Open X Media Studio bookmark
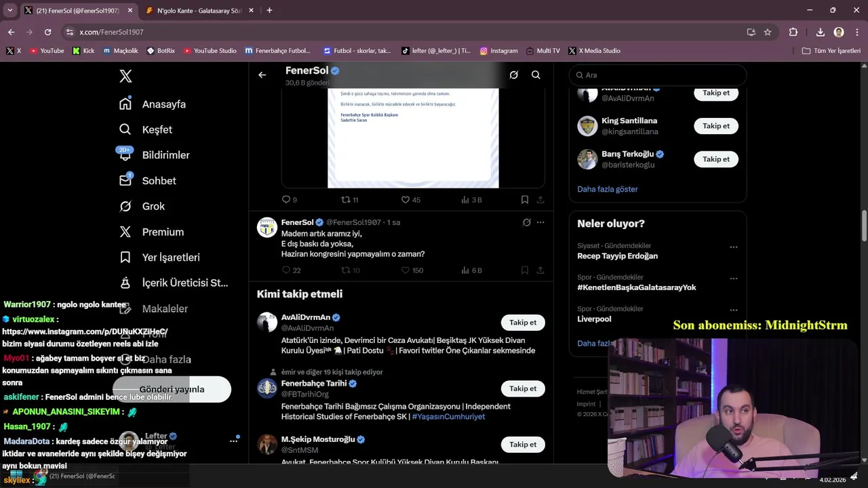The height and width of the screenshot is (488, 868). click(x=595, y=51)
